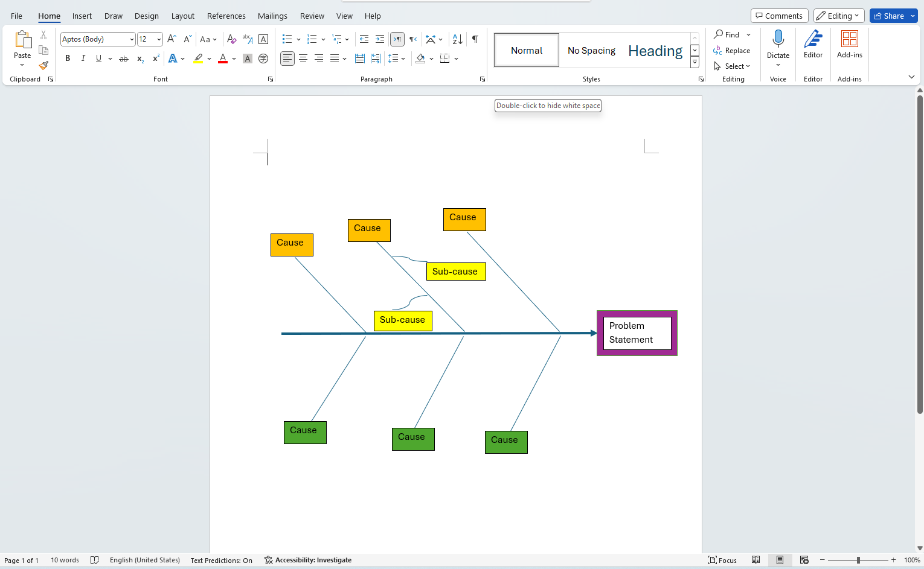Expand the text highlight color options

208,58
